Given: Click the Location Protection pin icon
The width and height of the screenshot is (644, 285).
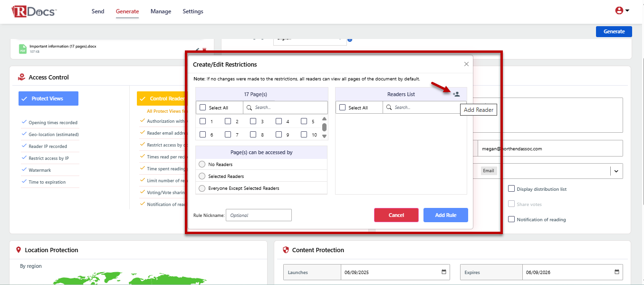Looking at the screenshot, I should coord(19,249).
